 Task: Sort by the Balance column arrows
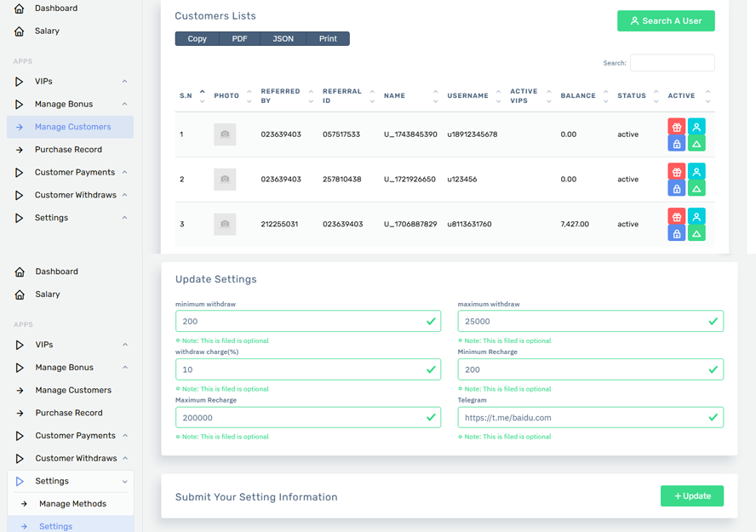point(605,96)
